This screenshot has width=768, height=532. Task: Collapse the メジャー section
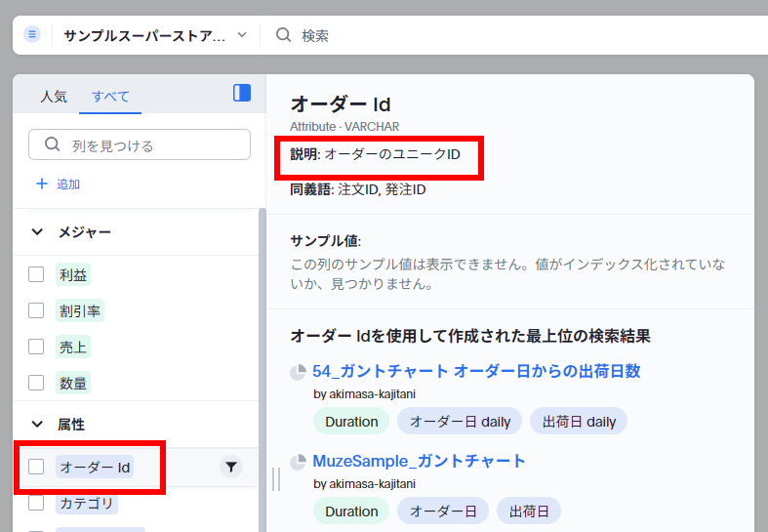pyautogui.click(x=38, y=232)
